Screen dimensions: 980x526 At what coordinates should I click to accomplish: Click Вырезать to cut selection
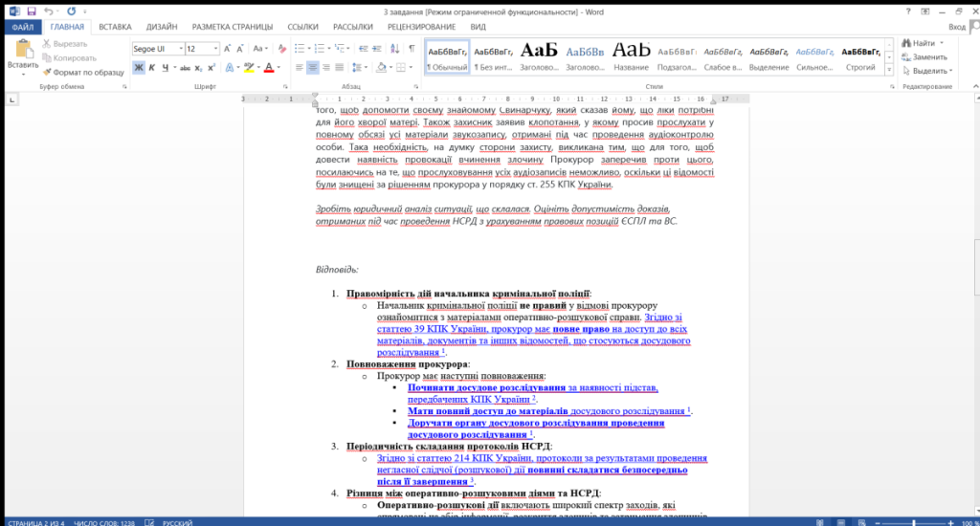[x=65, y=44]
